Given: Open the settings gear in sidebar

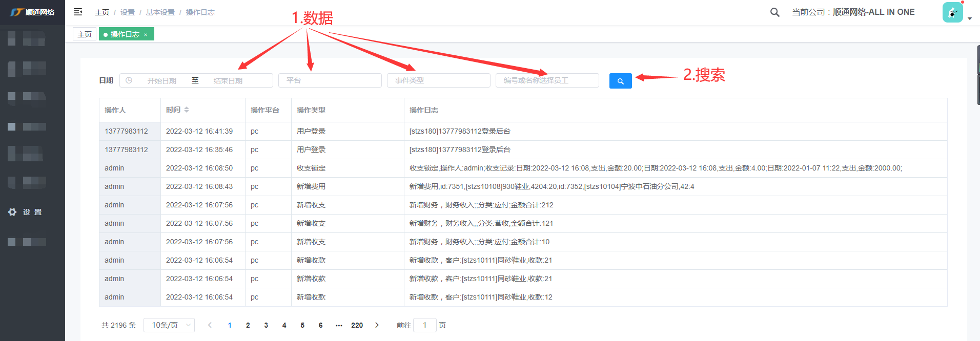Looking at the screenshot, I should click(x=12, y=212).
